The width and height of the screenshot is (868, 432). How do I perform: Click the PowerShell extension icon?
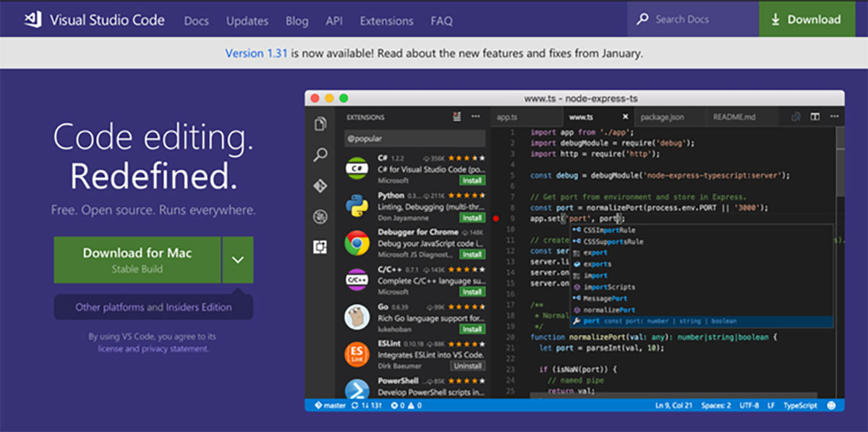point(357,389)
